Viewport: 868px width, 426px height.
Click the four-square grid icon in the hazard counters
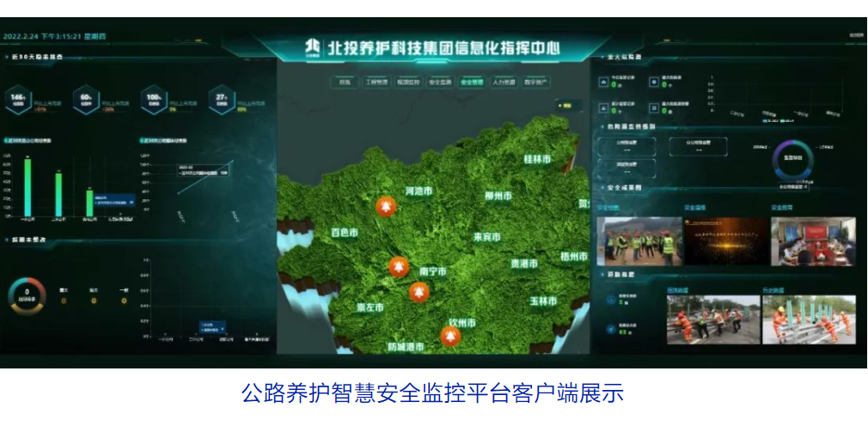pos(654,108)
